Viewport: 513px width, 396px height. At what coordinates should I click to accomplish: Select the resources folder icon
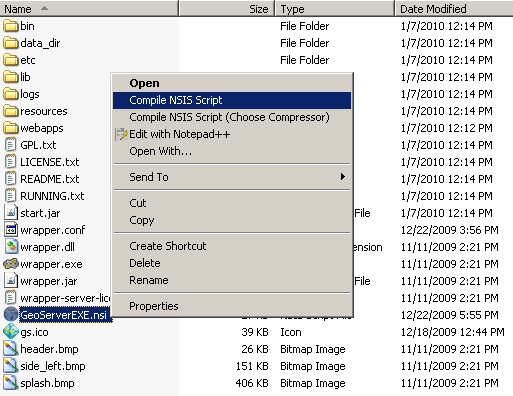point(11,111)
